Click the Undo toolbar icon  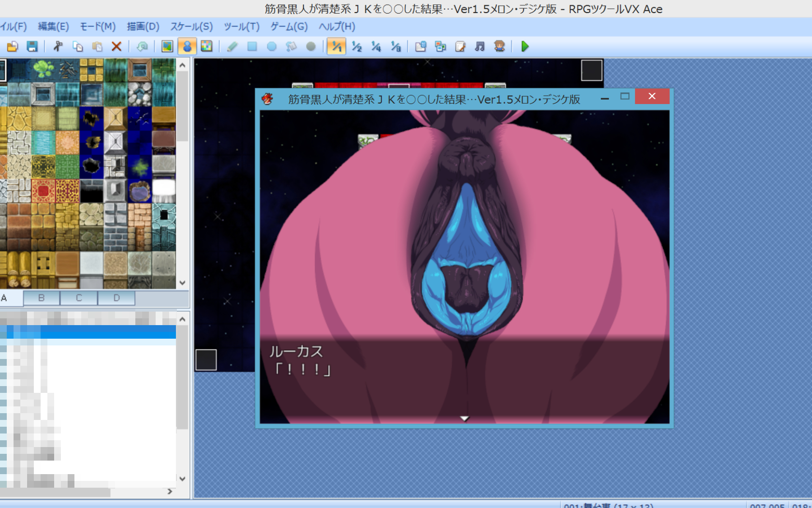[x=142, y=46]
